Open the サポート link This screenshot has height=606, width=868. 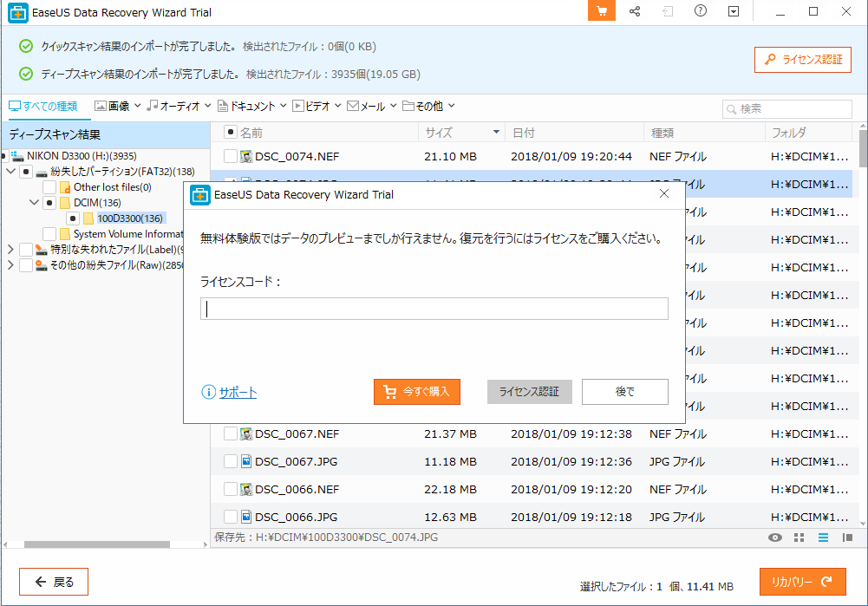click(238, 393)
